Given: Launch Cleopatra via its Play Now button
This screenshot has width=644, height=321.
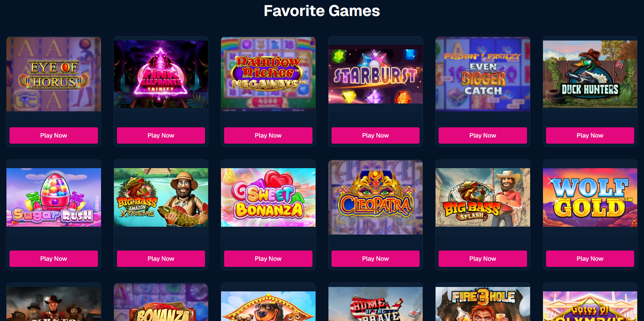Looking at the screenshot, I should pyautogui.click(x=375, y=259).
